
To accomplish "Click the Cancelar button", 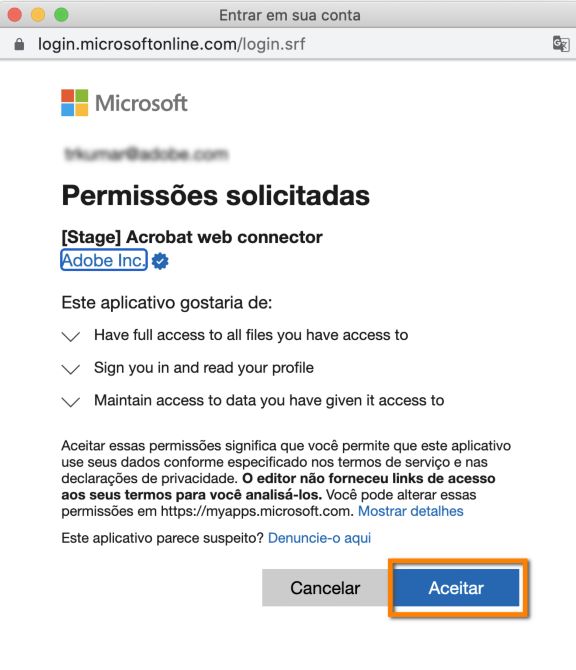I will (325, 588).
